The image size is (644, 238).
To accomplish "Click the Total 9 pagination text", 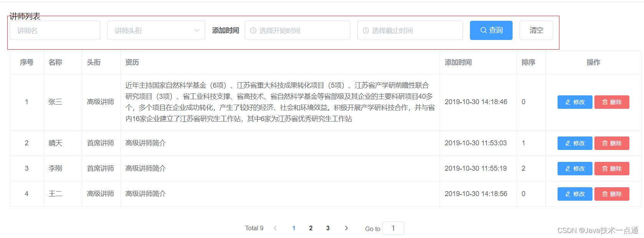I will [254, 228].
